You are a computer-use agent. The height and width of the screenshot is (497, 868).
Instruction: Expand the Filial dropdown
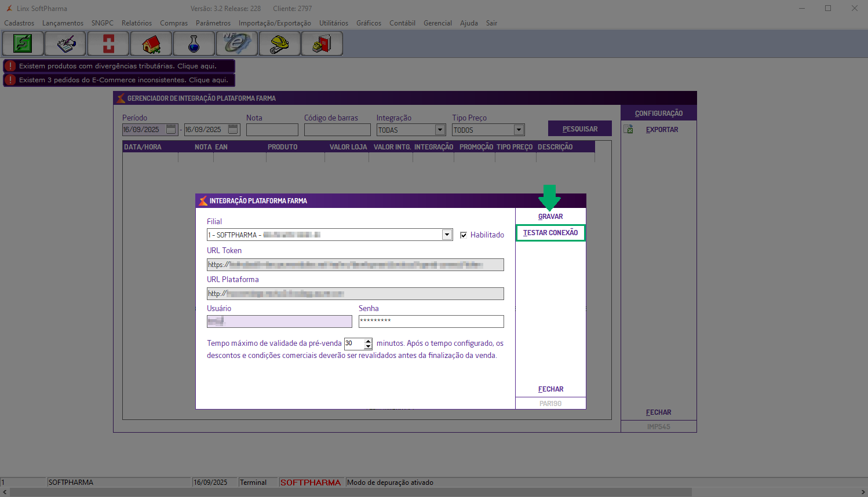tap(447, 235)
